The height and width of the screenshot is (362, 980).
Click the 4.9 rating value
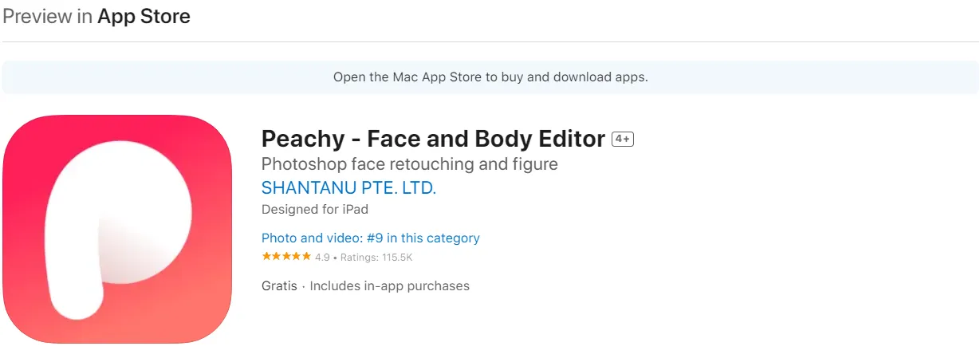tap(322, 258)
